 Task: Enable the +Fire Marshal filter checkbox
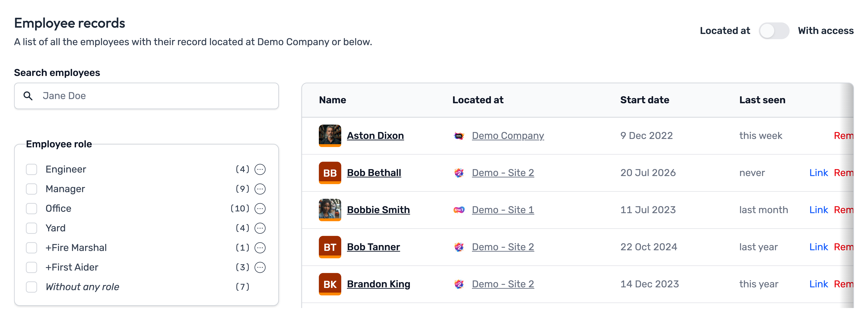[x=32, y=248]
